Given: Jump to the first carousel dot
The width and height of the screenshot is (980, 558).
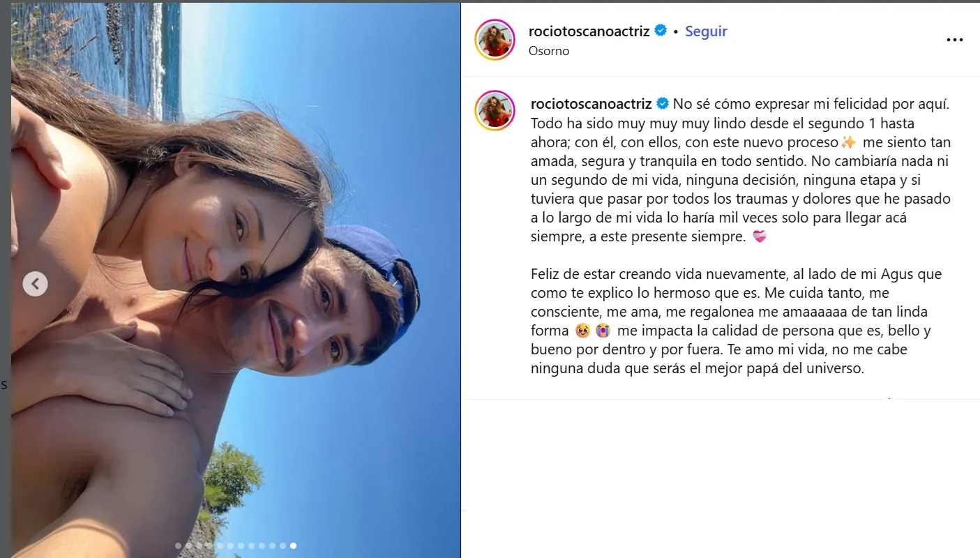Looking at the screenshot, I should click(179, 545).
